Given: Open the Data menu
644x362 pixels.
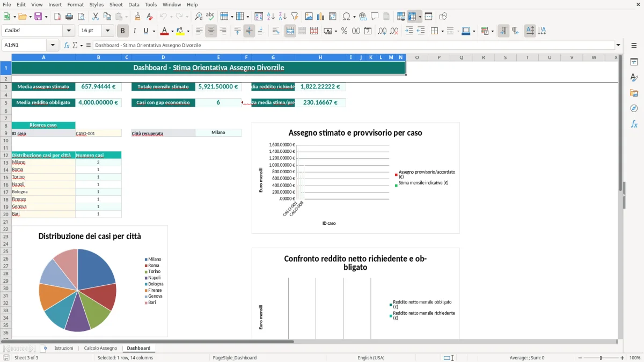Looking at the screenshot, I should point(134,4).
